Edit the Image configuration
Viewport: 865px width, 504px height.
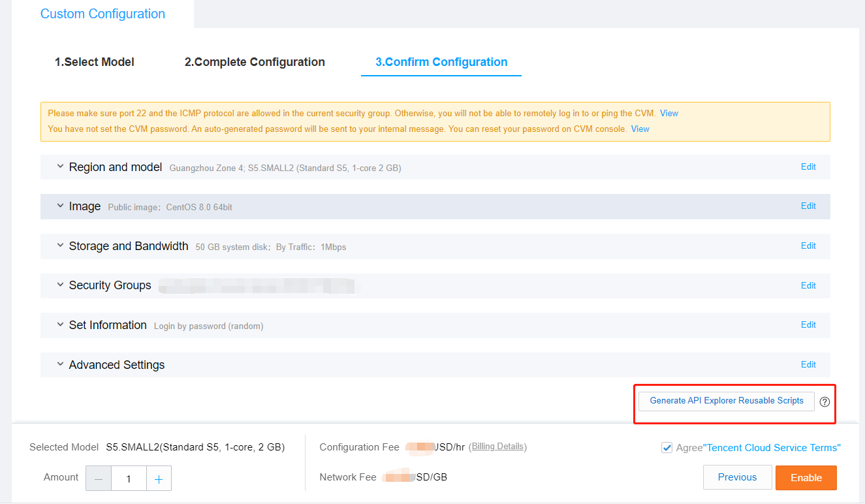[x=808, y=206]
